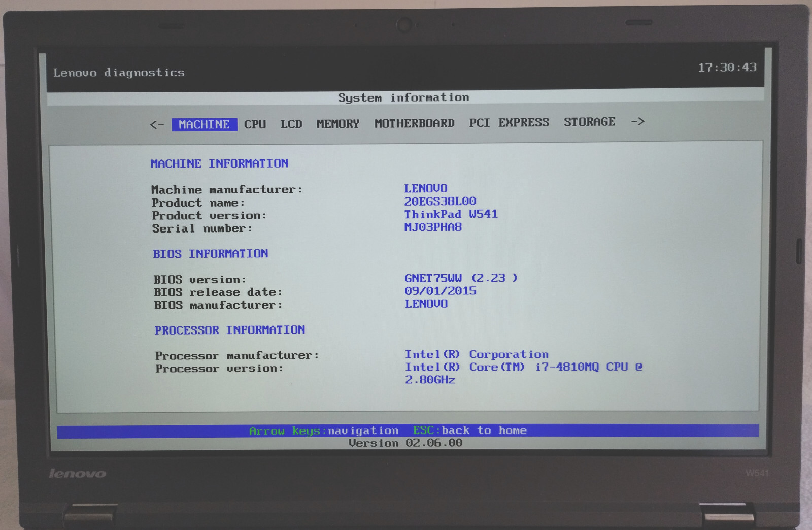The image size is (812, 530).
Task: Click the ESC:back to home hint
Action: [x=470, y=430]
